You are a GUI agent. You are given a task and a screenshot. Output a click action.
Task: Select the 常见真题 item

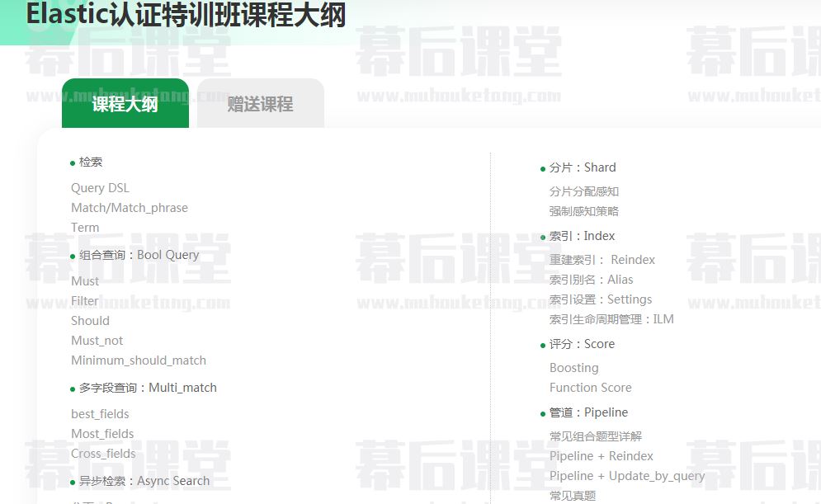pyautogui.click(x=573, y=496)
